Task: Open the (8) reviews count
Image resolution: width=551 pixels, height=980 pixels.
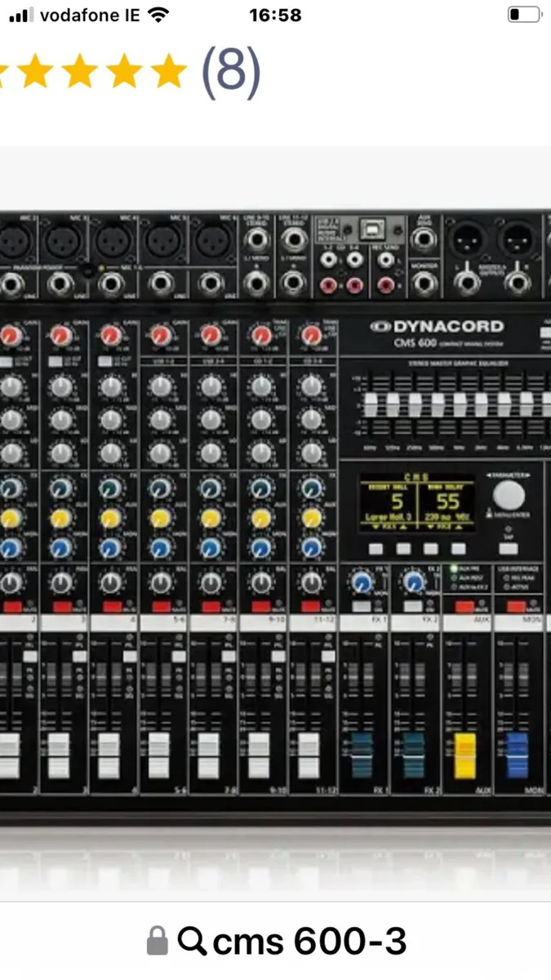Action: pos(231,71)
